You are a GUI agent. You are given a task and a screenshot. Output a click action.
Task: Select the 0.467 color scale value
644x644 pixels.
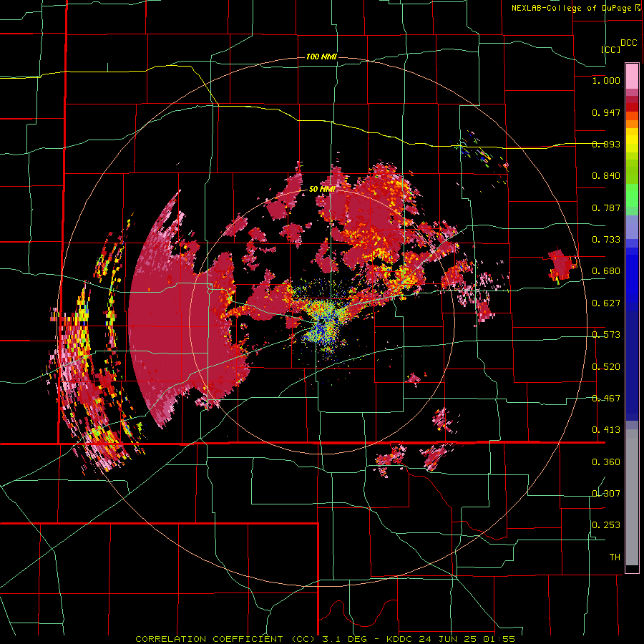(x=606, y=399)
